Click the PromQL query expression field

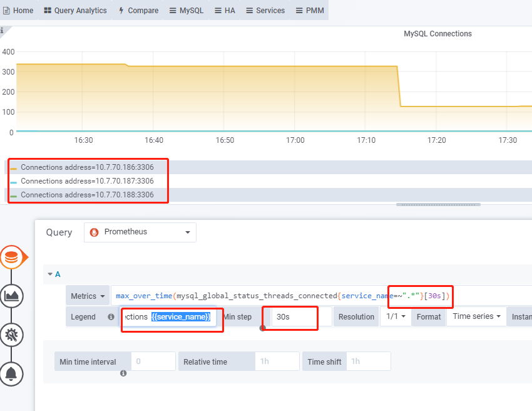click(x=321, y=296)
